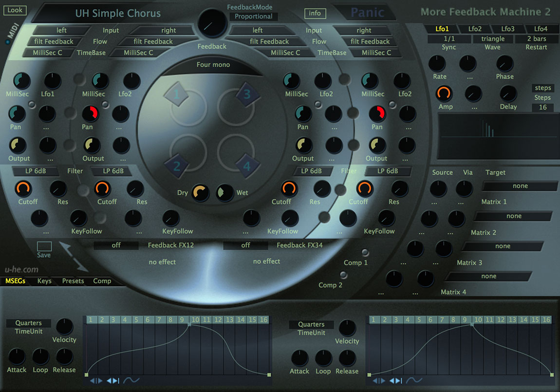Click the info button
This screenshot has width=560, height=392.
coord(315,13)
